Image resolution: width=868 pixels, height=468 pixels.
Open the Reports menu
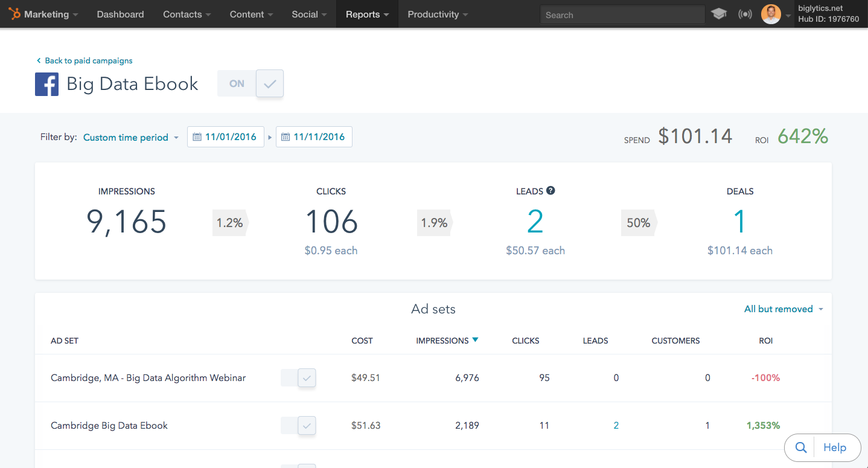pyautogui.click(x=364, y=14)
